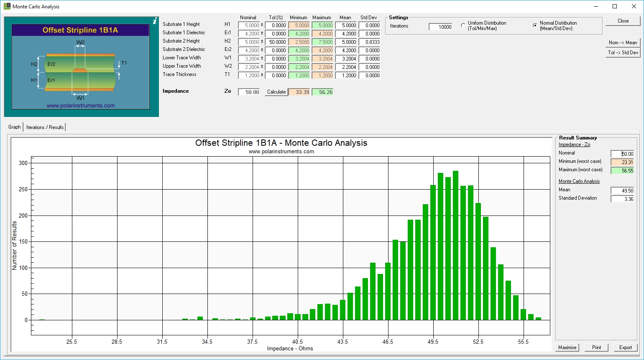
Task: Click the Iterations input field
Action: coord(440,27)
